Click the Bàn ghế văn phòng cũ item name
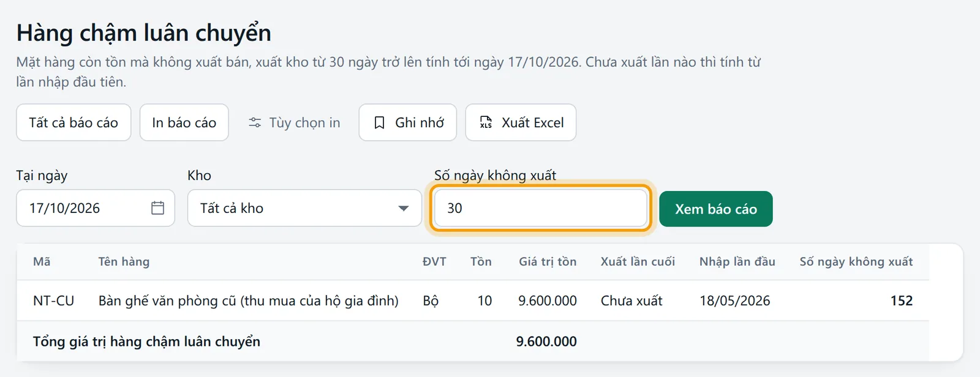 click(249, 300)
